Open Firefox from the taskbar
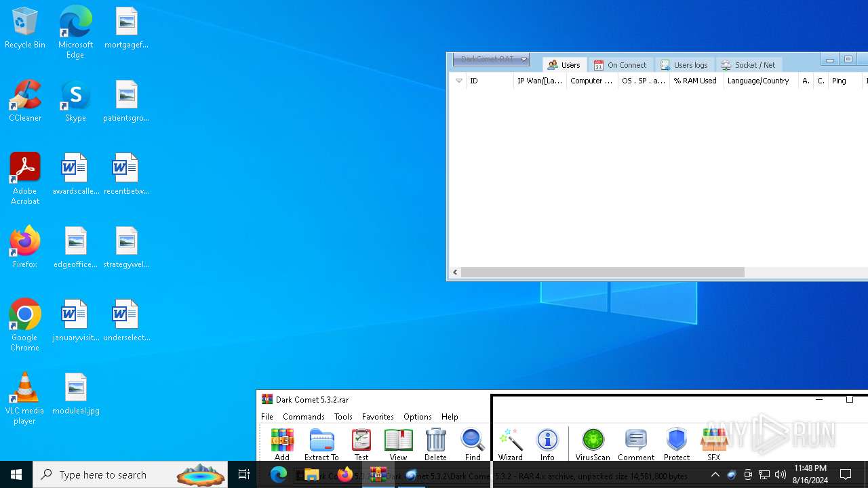The width and height of the screenshot is (868, 488). 345,474
